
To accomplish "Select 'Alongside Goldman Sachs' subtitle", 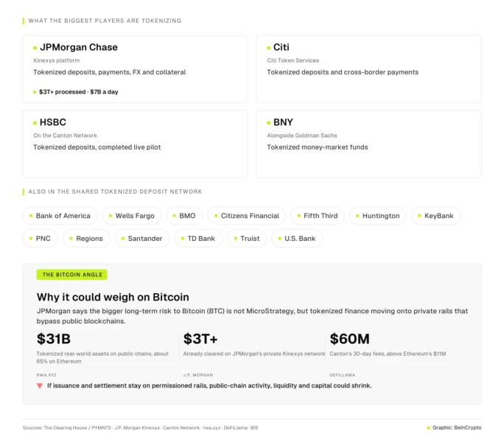I will [302, 136].
